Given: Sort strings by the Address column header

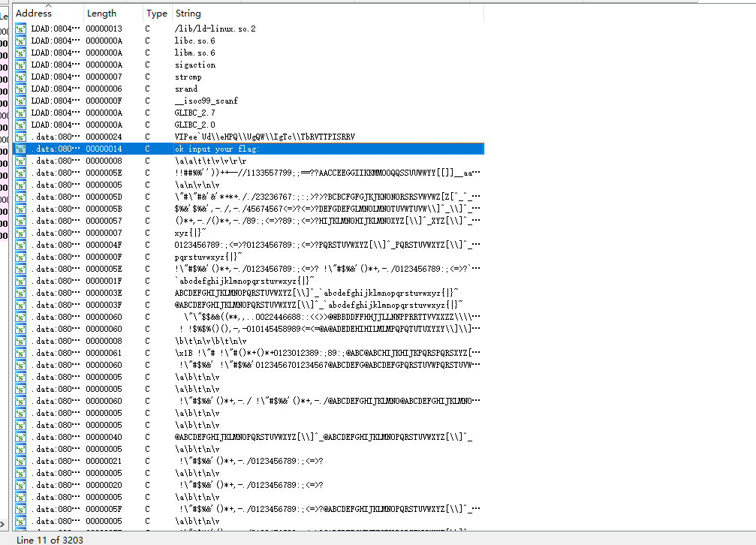Looking at the screenshot, I should click(34, 14).
